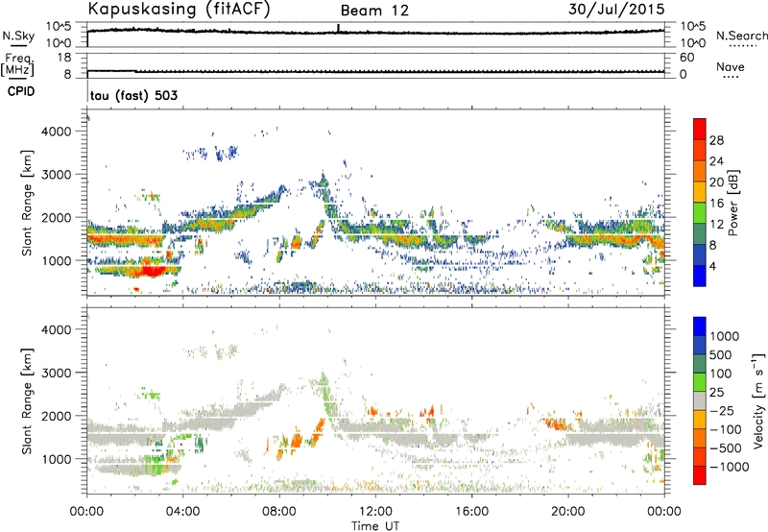The height and width of the screenshot is (532, 768).
Task: Click the "24" tick on Power colorbar
Action: [x=716, y=161]
